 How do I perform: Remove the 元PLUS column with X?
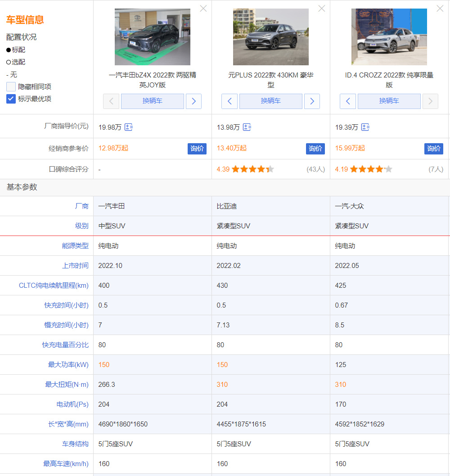point(322,9)
